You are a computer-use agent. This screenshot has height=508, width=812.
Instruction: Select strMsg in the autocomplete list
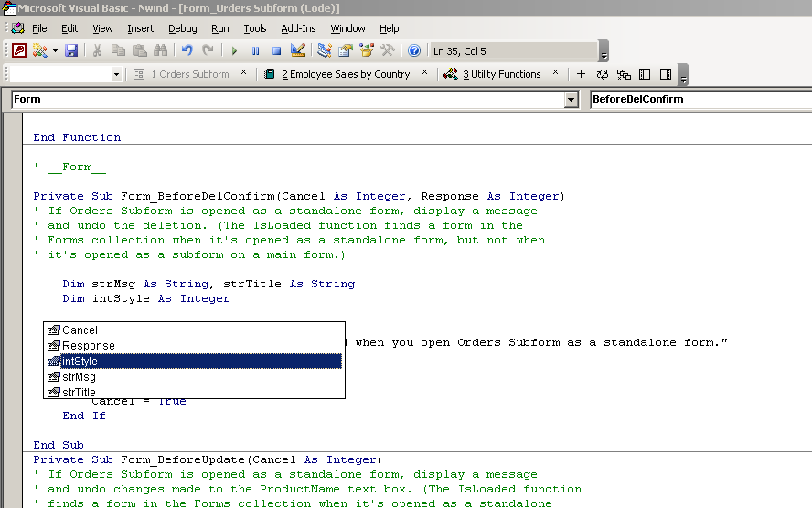pyautogui.click(x=194, y=377)
